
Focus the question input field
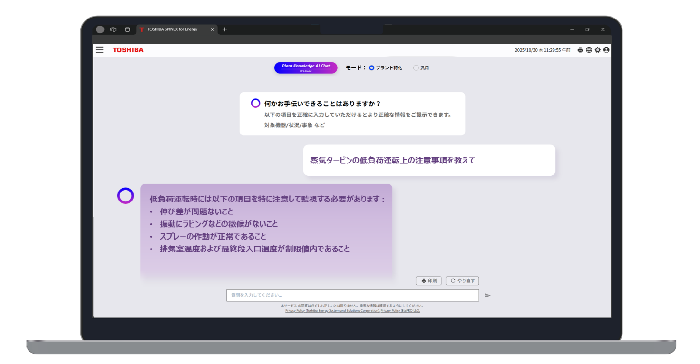click(352, 295)
